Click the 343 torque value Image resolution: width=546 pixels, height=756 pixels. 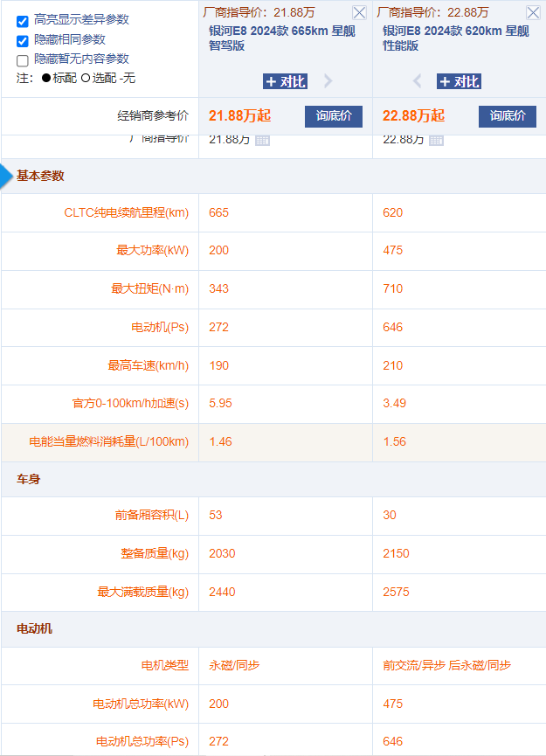[x=218, y=288]
